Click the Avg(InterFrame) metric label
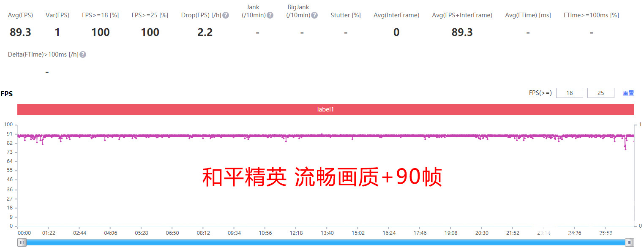Screen dimensions: 644x250 point(396,15)
